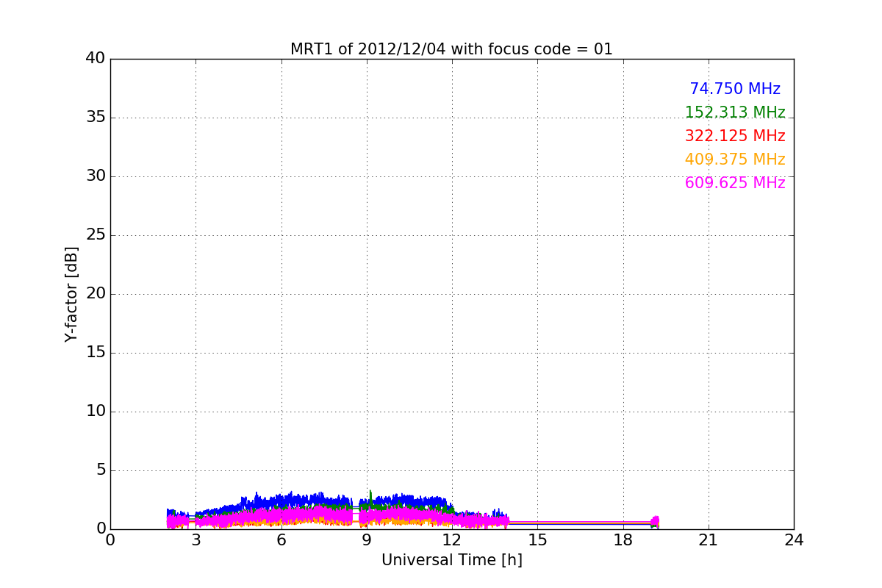This screenshot has width=882, height=588.
Task: Click the x-axis tick label 18
Action: click(x=623, y=540)
